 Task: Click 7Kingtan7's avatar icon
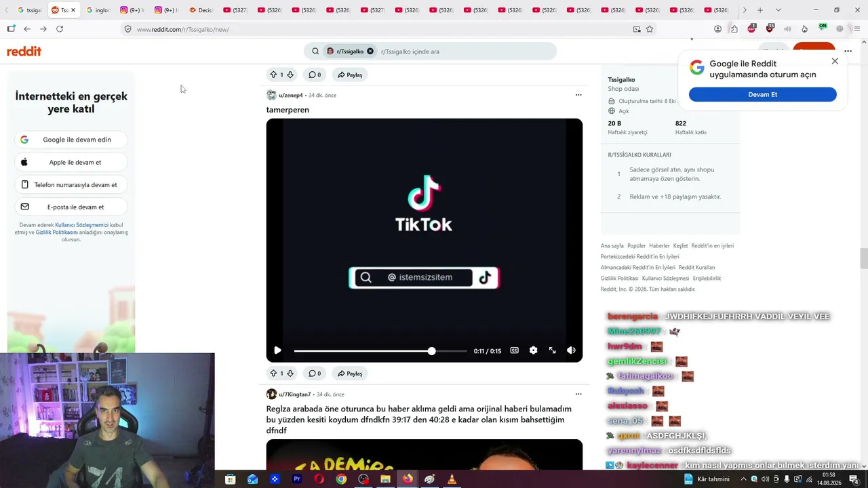point(271,394)
